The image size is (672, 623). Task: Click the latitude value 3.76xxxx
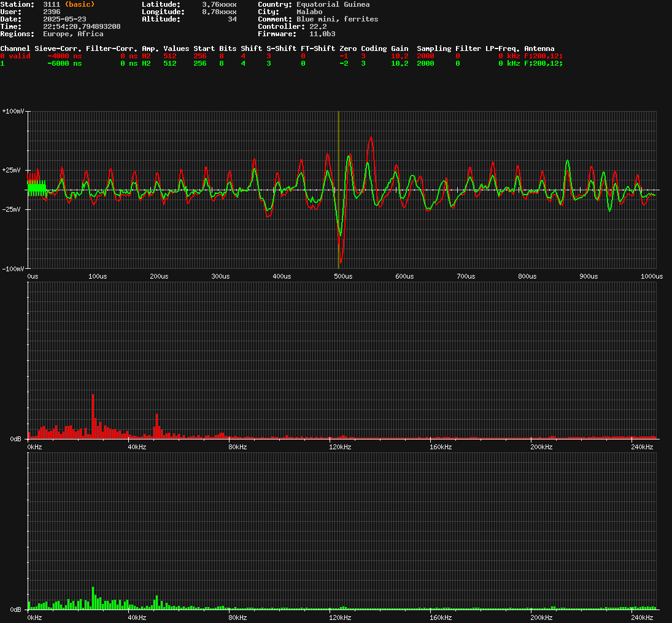tap(219, 4)
